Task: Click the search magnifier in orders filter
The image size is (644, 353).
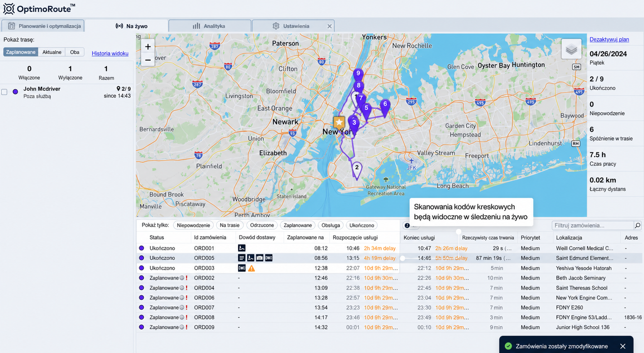Action: point(637,225)
